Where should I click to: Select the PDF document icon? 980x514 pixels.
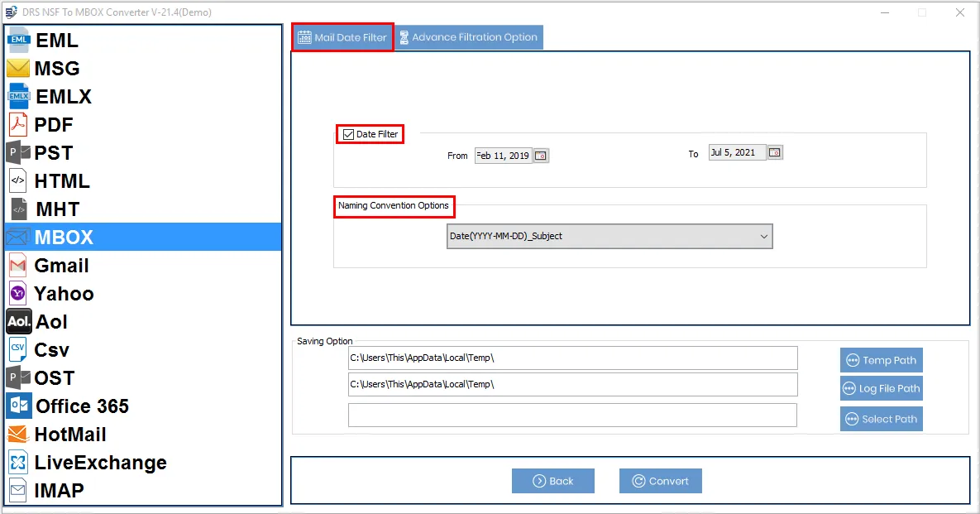18,124
